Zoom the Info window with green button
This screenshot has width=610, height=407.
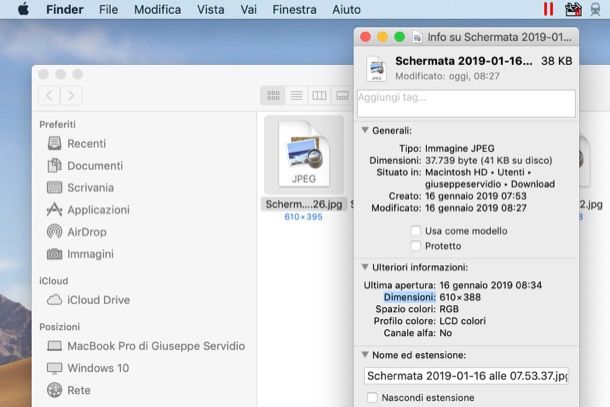click(400, 37)
